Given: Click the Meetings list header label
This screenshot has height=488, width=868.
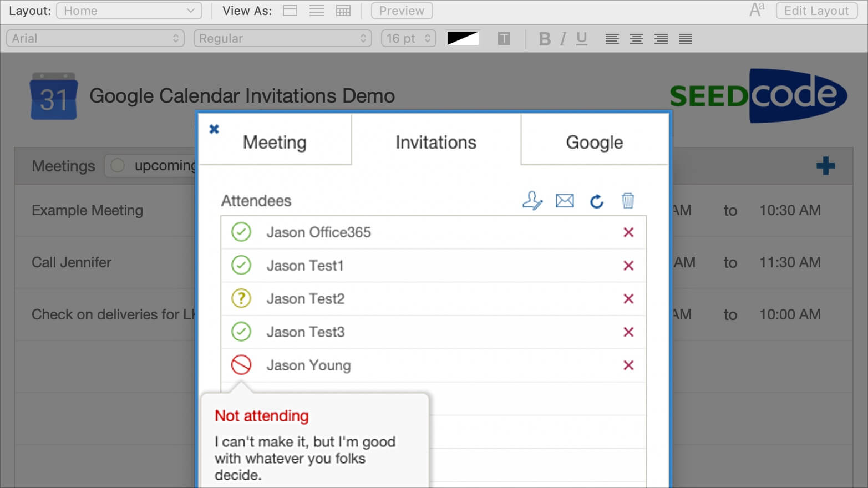Looking at the screenshot, I should (63, 166).
